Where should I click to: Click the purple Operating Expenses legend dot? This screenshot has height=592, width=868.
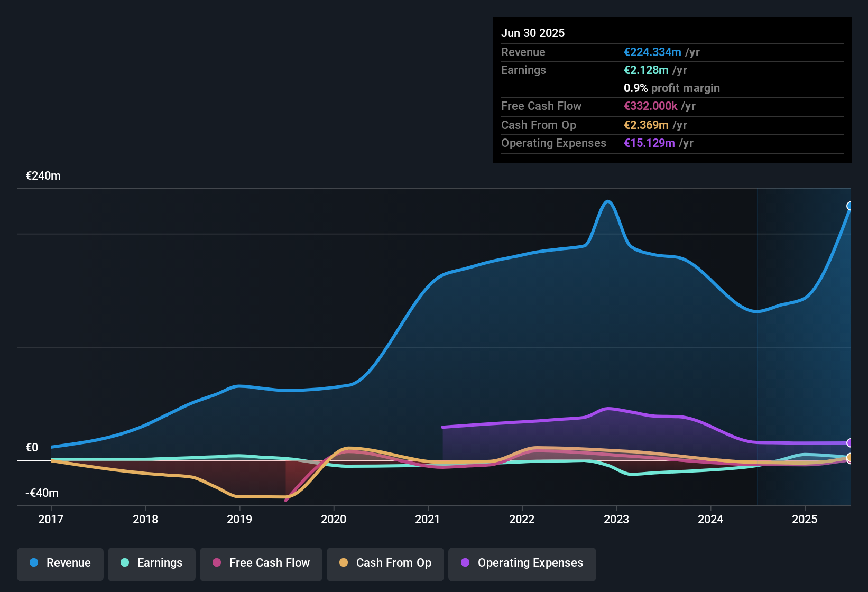coord(465,563)
